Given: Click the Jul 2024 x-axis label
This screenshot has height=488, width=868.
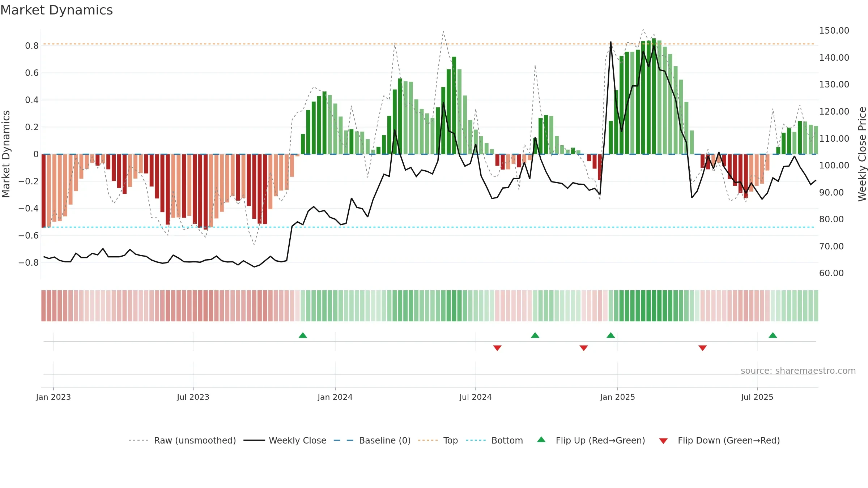Looking at the screenshot, I should (476, 397).
